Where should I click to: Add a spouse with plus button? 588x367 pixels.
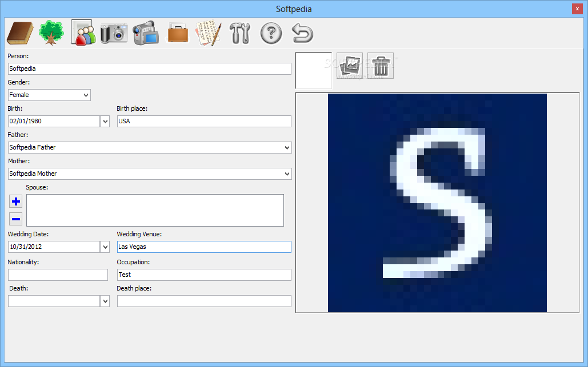tap(16, 201)
